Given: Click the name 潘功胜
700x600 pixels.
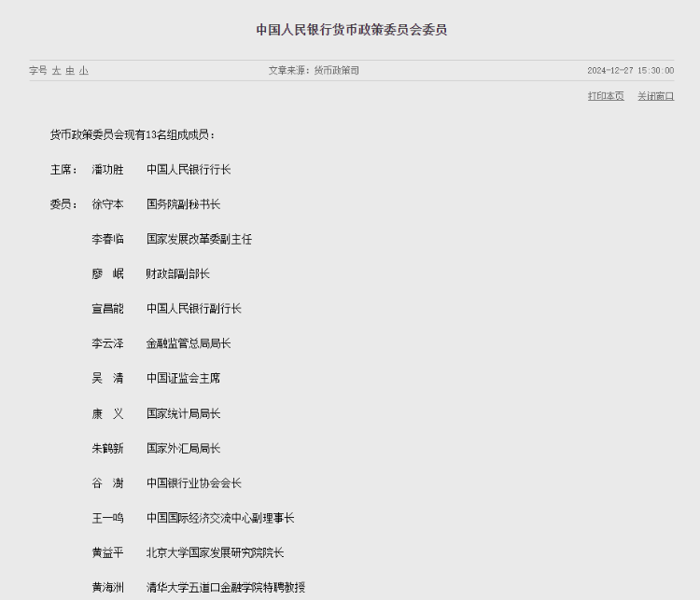Looking at the screenshot, I should point(107,170).
